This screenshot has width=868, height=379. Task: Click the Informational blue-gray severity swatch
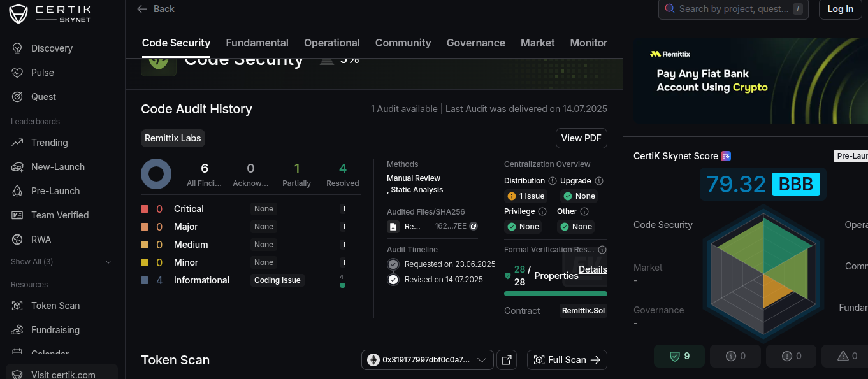point(145,280)
